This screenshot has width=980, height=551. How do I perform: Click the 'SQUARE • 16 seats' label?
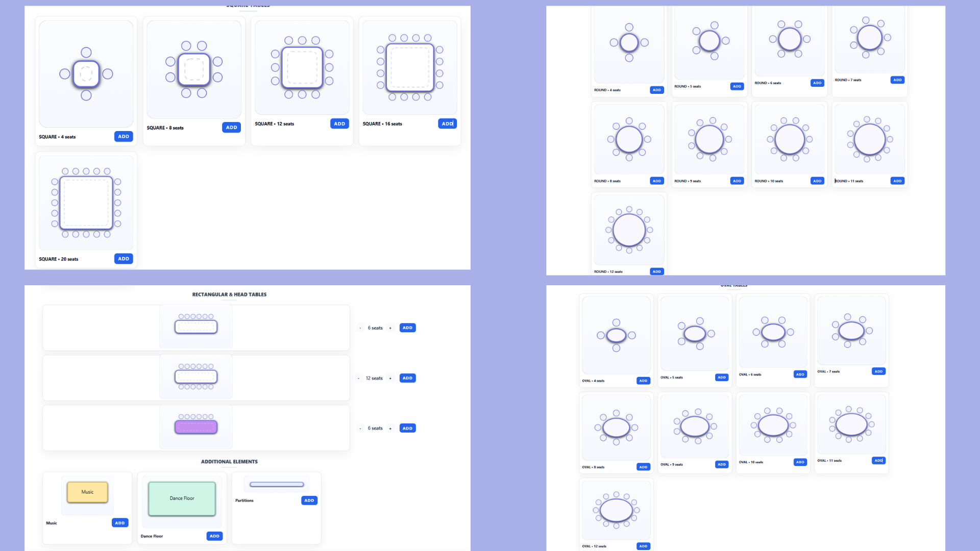pos(382,124)
